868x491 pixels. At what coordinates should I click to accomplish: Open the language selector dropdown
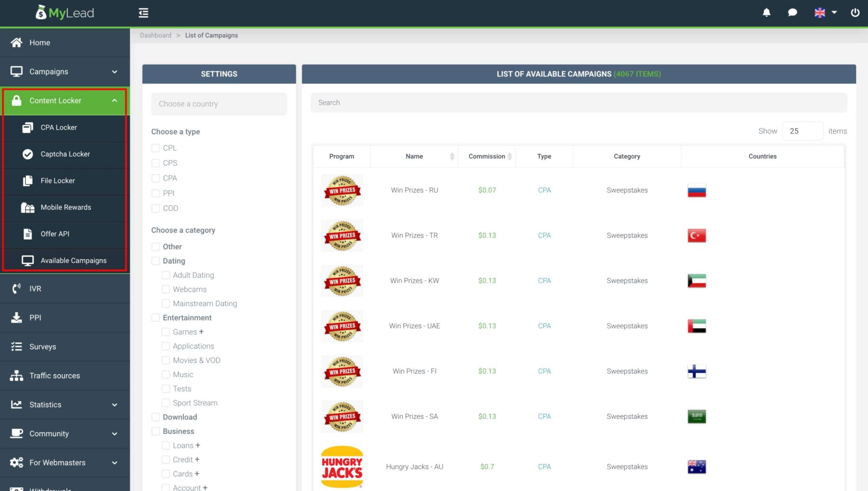(825, 13)
